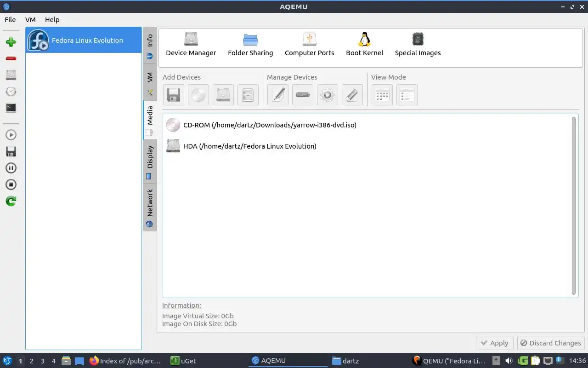Start the virtual machine with the play icon
Screen dimensions: 588x368
click(x=11, y=135)
